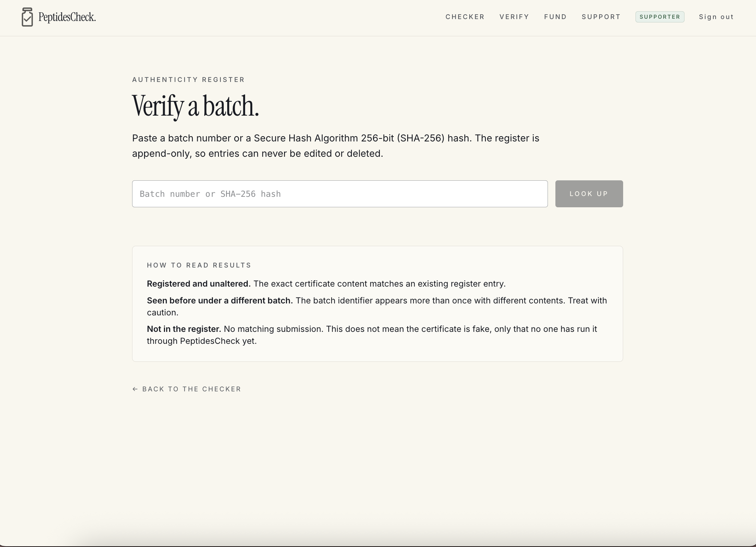Click the bold Not in the register text
This screenshot has height=547, width=756.
184,329
